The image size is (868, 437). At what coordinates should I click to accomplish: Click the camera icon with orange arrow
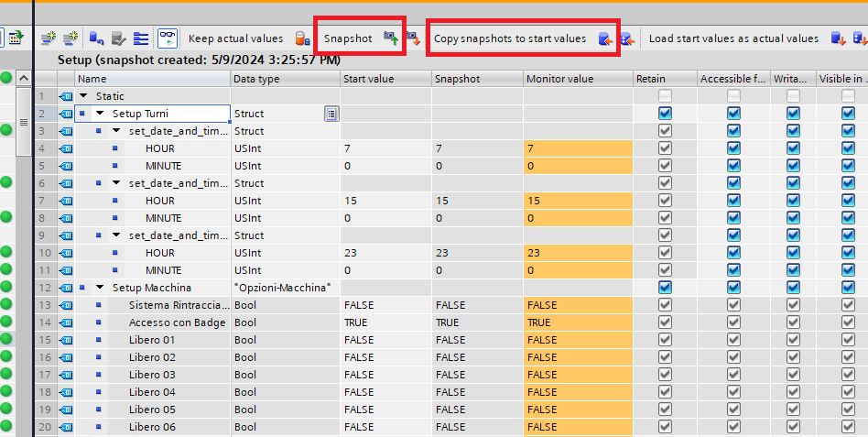[413, 38]
